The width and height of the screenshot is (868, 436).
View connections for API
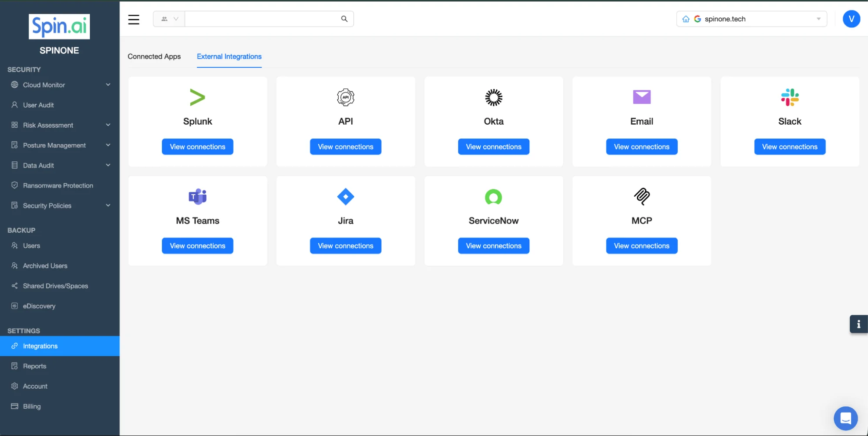[x=346, y=147]
